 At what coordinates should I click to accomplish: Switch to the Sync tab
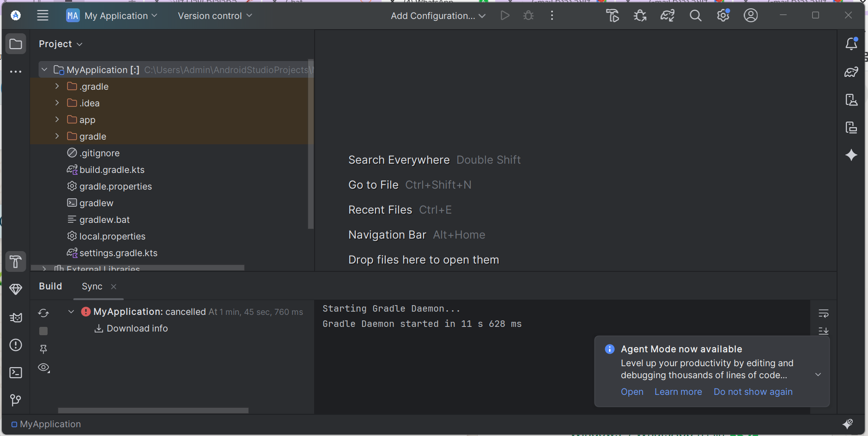92,286
